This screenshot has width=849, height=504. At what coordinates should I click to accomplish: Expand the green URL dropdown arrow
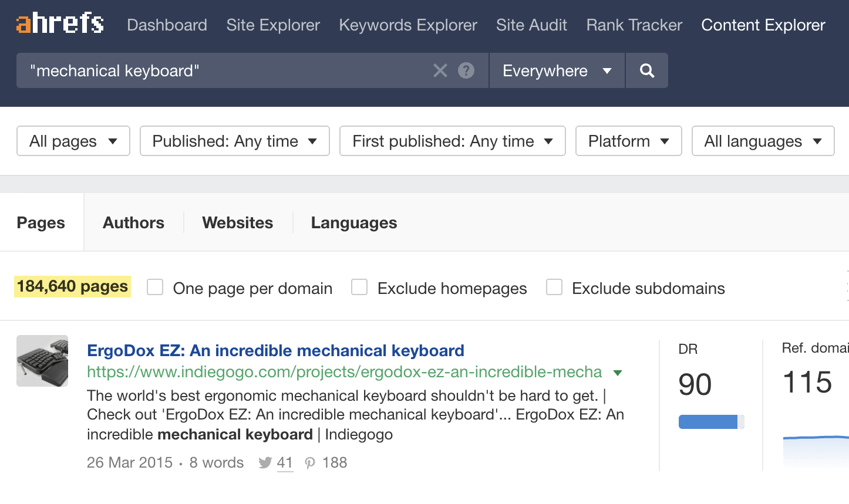pyautogui.click(x=617, y=373)
